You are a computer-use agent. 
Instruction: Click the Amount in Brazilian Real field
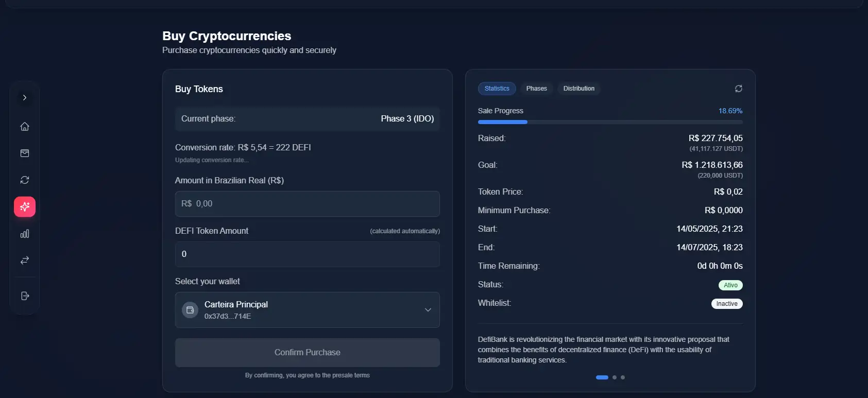point(307,204)
